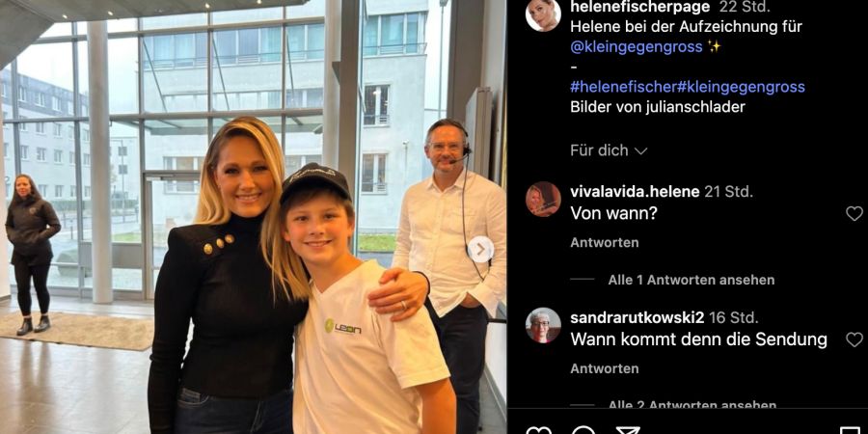This screenshot has height=434, width=868.
Task: Open the helenefischerpage username
Action: coord(640,7)
